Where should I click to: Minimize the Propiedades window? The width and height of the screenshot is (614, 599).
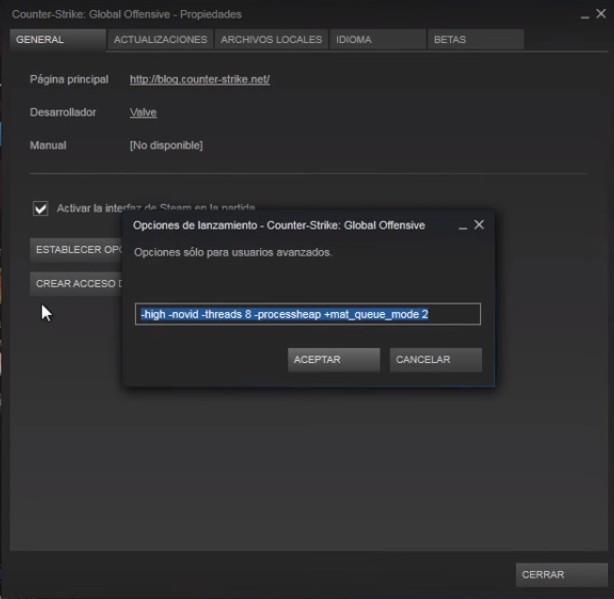[x=585, y=16]
